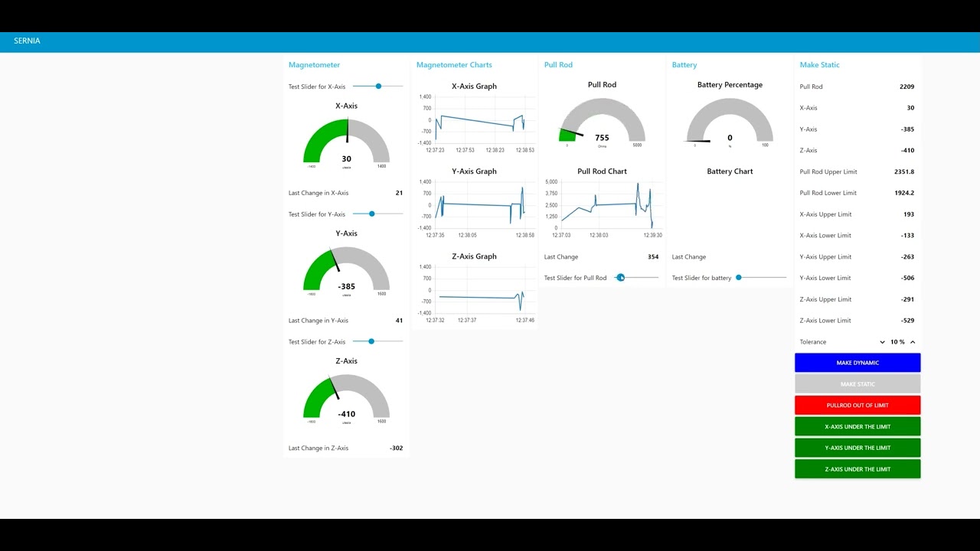The image size is (980, 551).
Task: Click Z-Axis Lower Limit value -529
Action: pyautogui.click(x=907, y=321)
